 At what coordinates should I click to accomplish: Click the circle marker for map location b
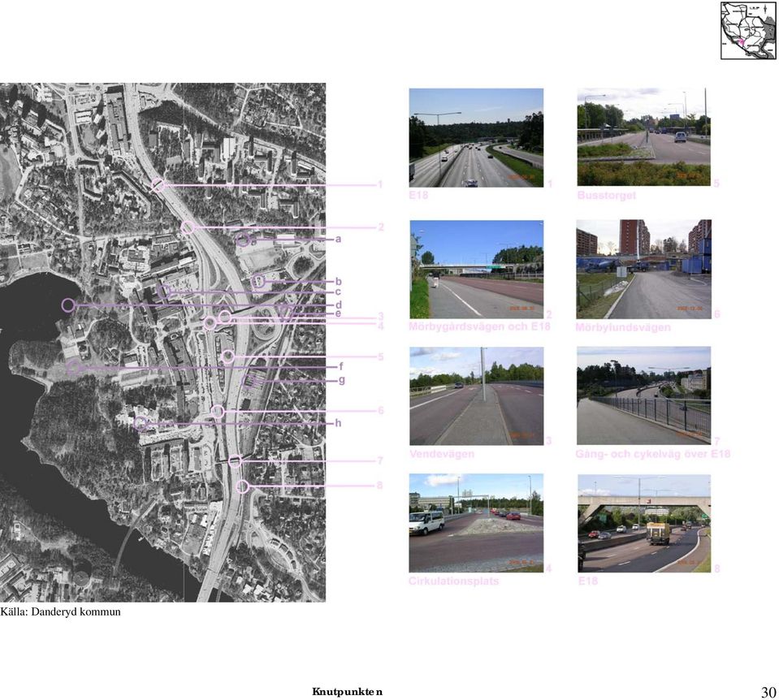pyautogui.click(x=258, y=282)
